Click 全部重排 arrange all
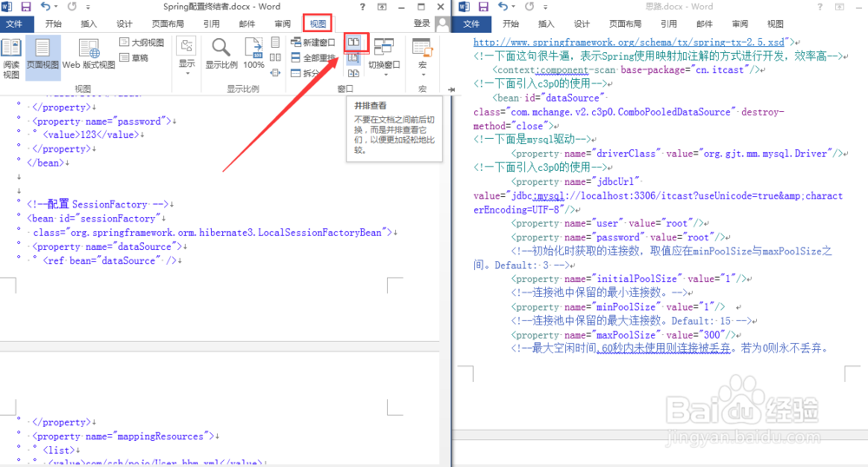The image size is (868, 467). click(312, 57)
